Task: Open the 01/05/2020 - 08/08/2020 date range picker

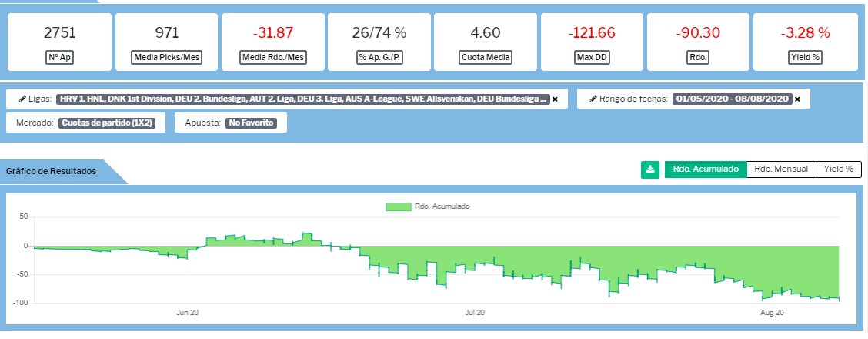Action: click(732, 99)
